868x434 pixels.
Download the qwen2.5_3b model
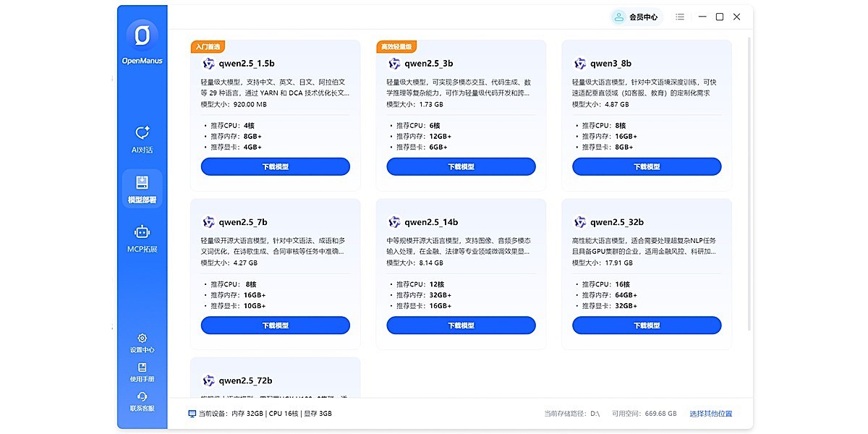point(461,167)
